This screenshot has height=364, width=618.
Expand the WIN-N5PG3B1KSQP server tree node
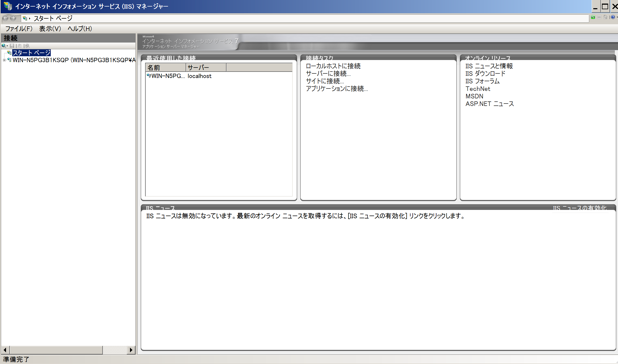tap(4, 60)
